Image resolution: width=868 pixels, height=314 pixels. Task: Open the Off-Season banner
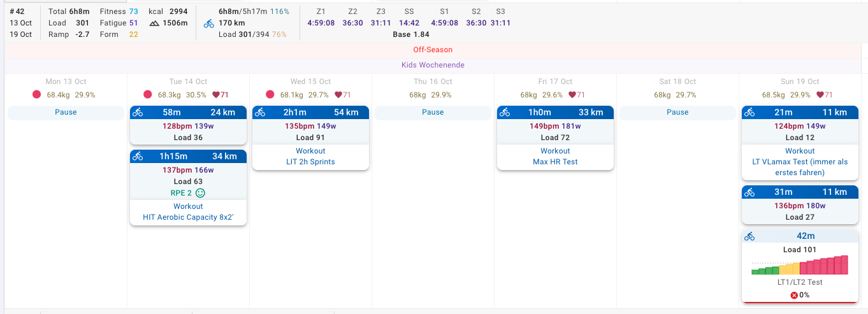(x=433, y=50)
